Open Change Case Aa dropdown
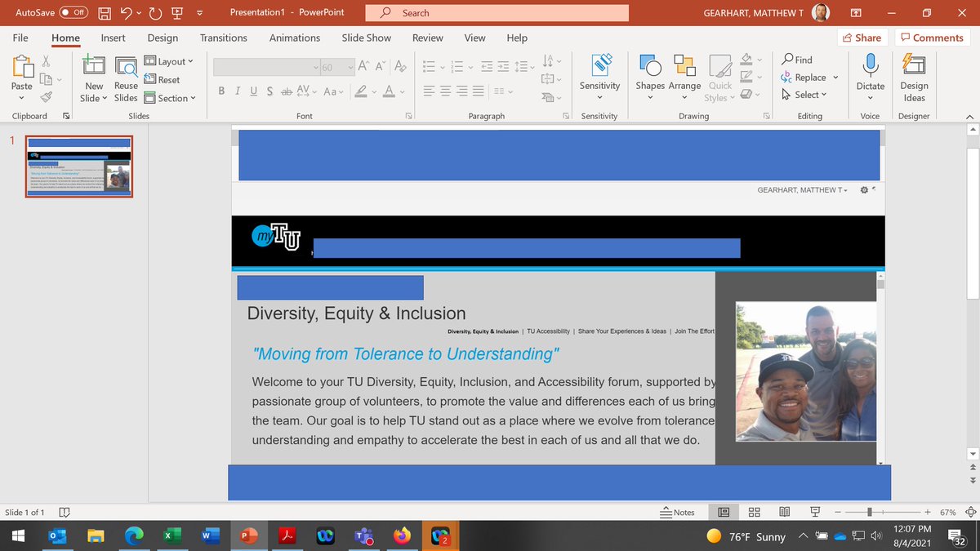 coord(334,91)
